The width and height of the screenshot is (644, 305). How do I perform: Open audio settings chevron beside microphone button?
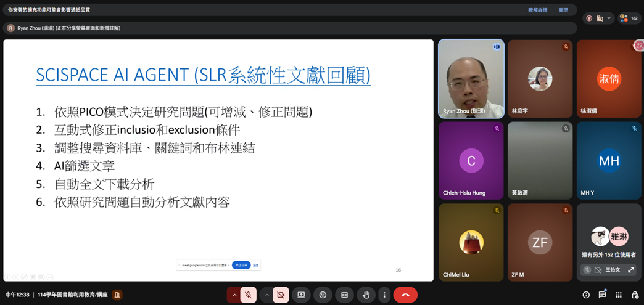coord(234,295)
